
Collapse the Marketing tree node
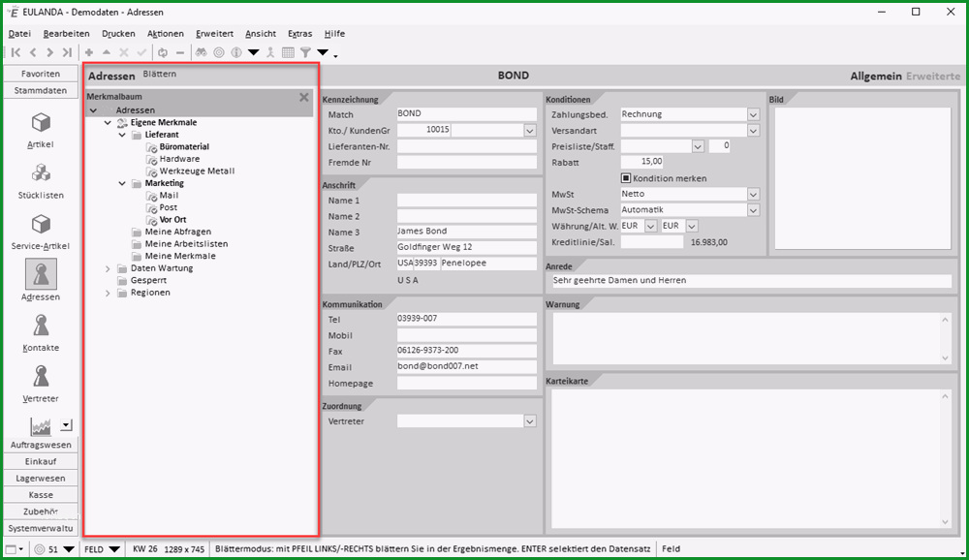(122, 183)
